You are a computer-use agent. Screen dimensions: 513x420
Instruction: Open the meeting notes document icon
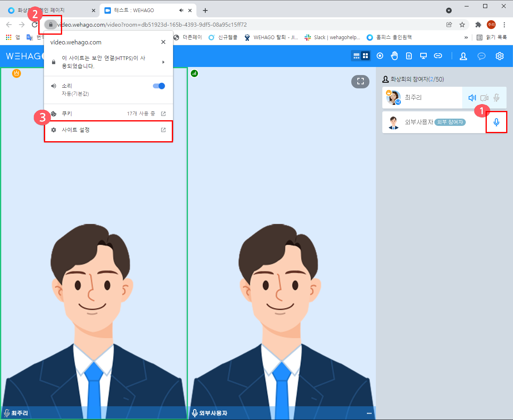tap(409, 56)
